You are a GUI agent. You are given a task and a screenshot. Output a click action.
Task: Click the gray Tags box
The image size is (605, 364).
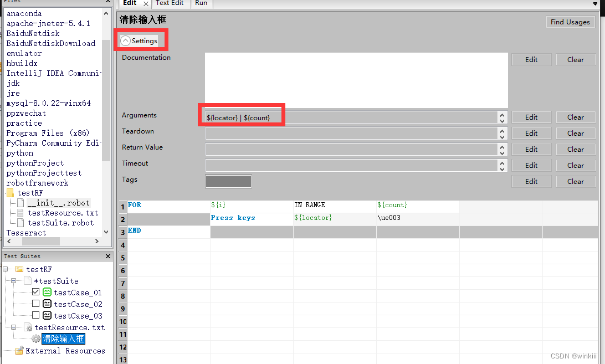coord(228,181)
